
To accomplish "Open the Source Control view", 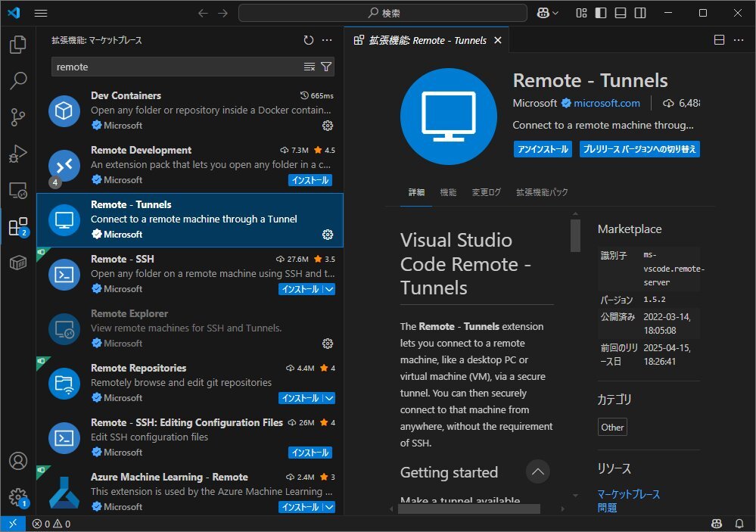I will 18,117.
